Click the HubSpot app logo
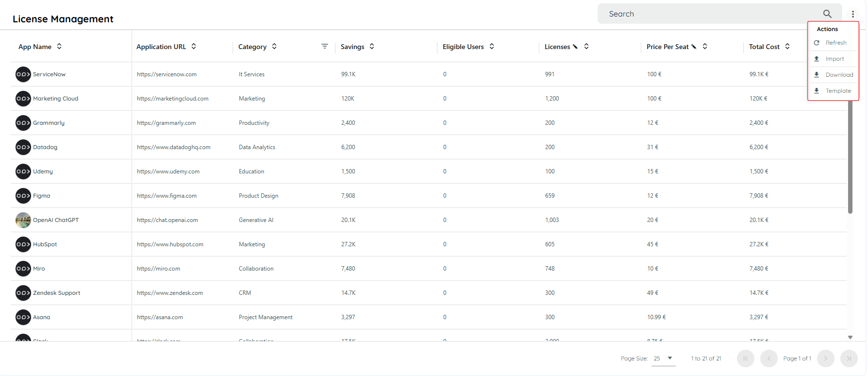 point(23,244)
